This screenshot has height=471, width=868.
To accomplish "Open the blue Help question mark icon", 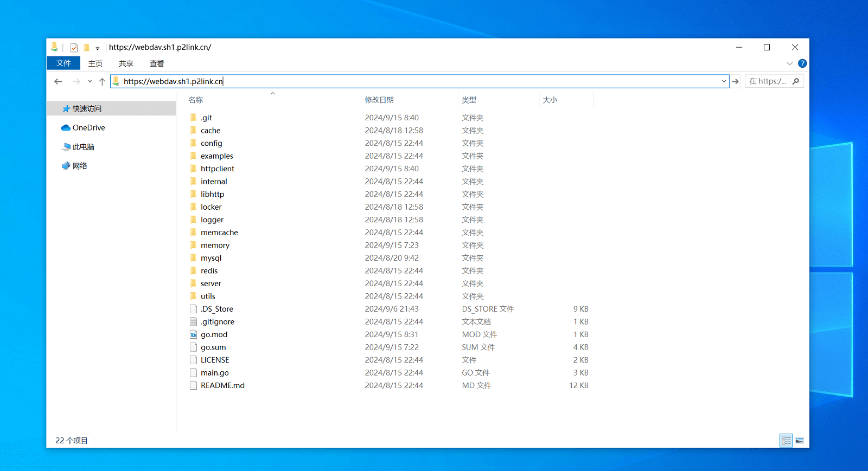I will [802, 63].
